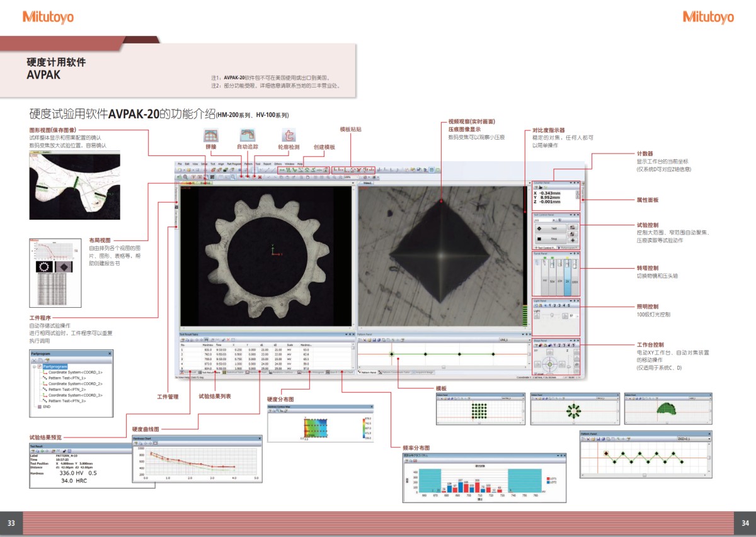Open the Part Program menu
This screenshot has width=756, height=537.
(x=234, y=164)
